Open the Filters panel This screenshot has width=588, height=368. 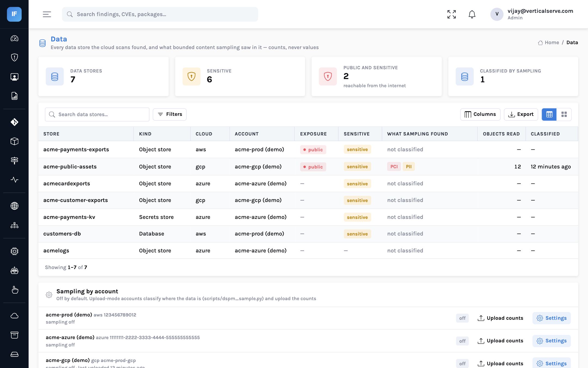tap(170, 114)
